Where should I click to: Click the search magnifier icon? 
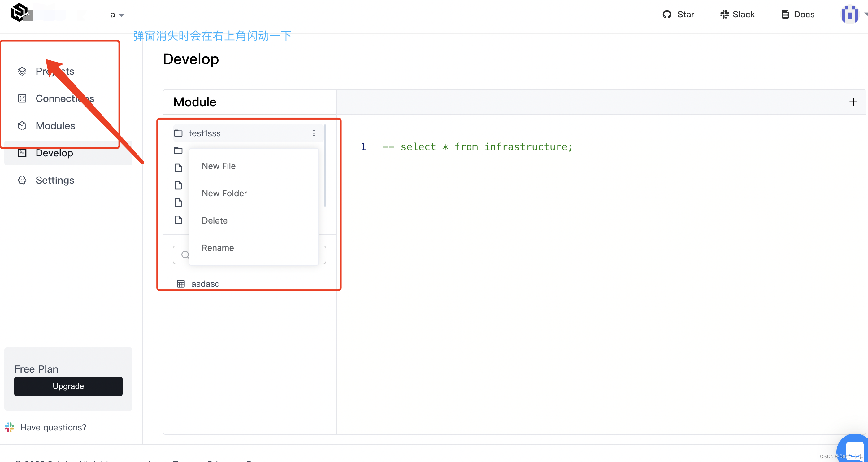click(x=185, y=255)
